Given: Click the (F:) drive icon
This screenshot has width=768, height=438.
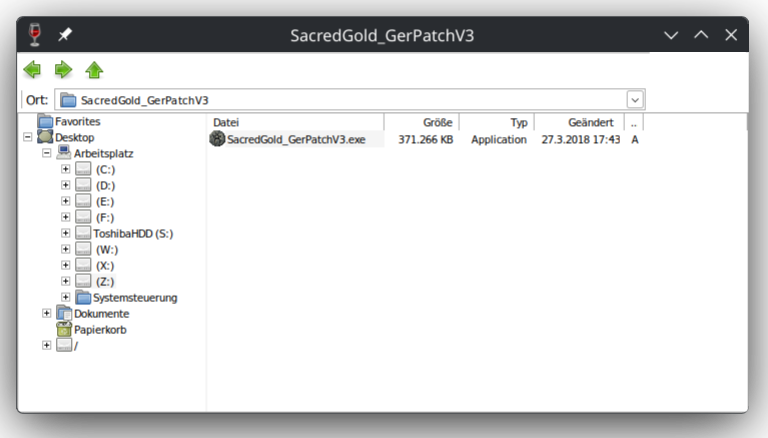Looking at the screenshot, I should tap(83, 217).
